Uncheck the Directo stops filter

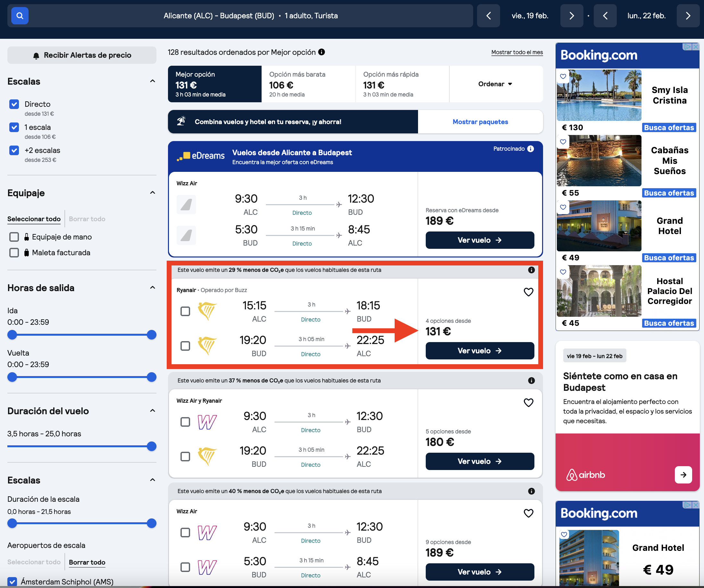tap(14, 104)
